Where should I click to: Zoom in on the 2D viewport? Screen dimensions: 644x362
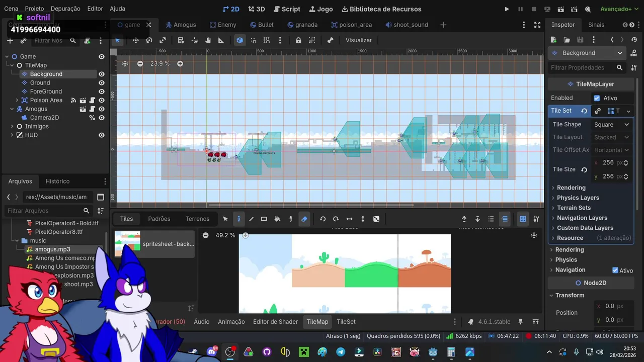(180, 64)
